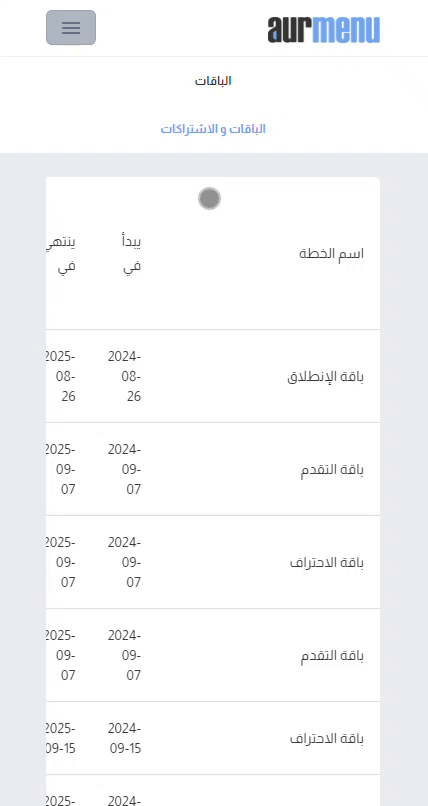The width and height of the screenshot is (428, 806).
Task: Select the ينتهي في column header
Action: (x=61, y=254)
